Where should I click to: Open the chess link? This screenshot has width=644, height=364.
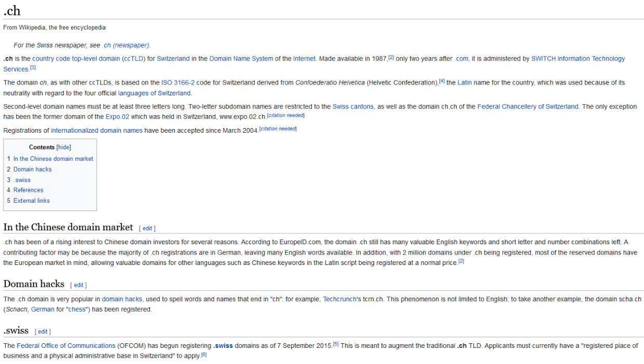pyautogui.click(x=76, y=310)
